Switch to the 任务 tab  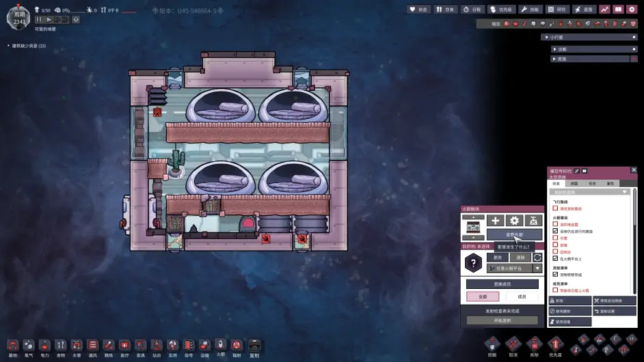[592, 183]
